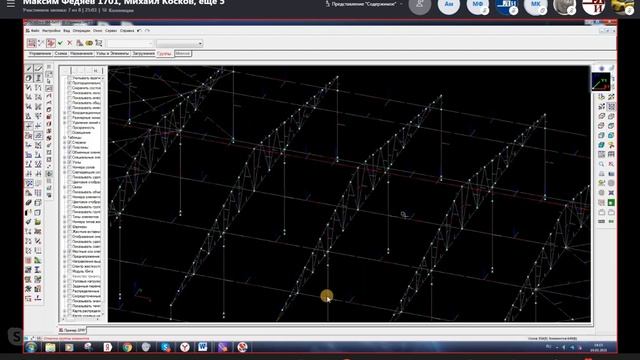Expand the Специальные элементы tree node
Image resolution: width=640 pixels, height=360 pixels.
point(64,157)
